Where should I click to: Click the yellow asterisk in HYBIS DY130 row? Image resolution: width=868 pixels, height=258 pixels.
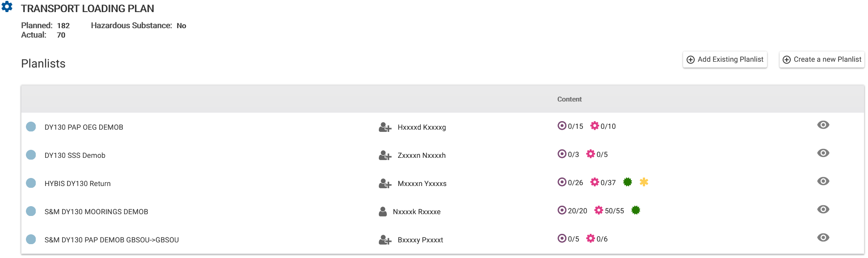(x=644, y=182)
